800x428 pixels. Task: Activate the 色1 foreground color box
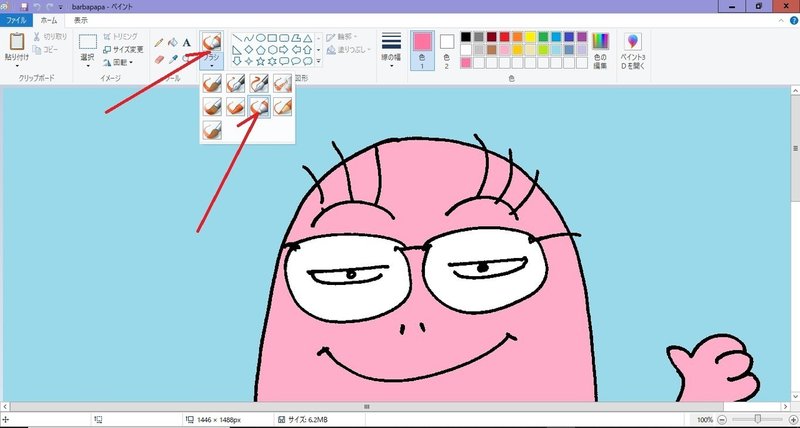coord(422,50)
